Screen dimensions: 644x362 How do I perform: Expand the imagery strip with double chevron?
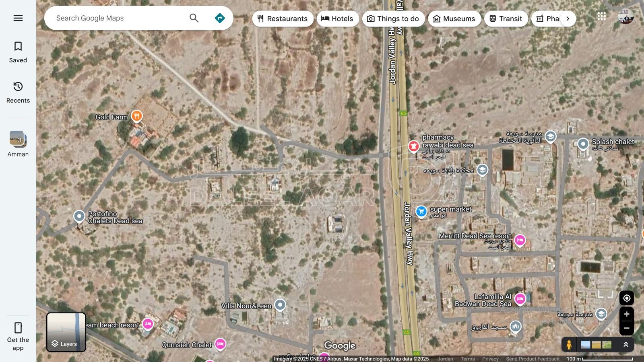point(626,345)
